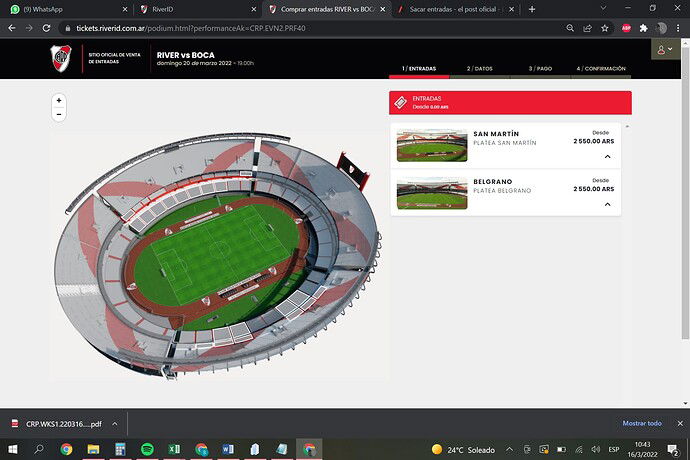Open the browser Extensions puzzle icon
The height and width of the screenshot is (460, 690).
click(x=642, y=28)
